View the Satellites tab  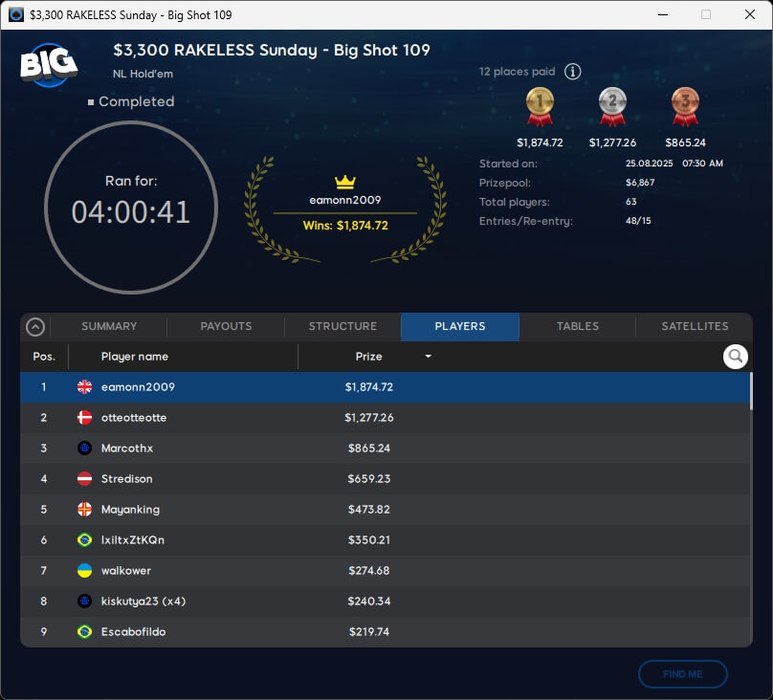tap(695, 327)
